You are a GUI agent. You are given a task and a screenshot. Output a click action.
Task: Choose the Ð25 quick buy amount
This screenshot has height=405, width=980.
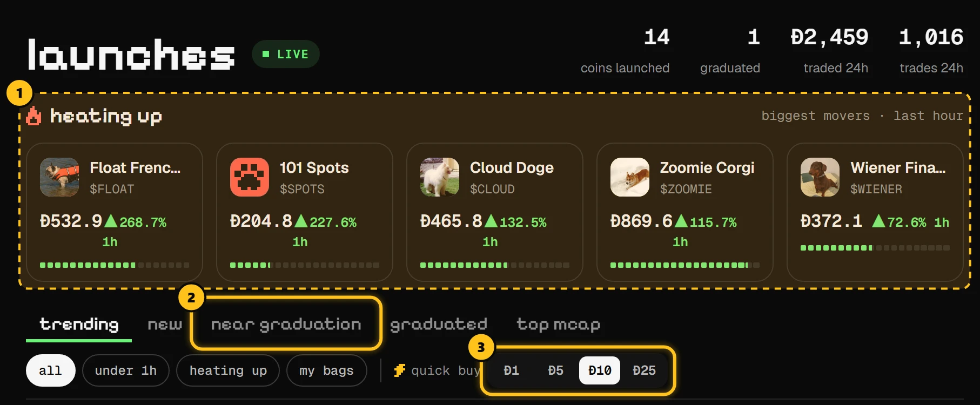coord(644,370)
